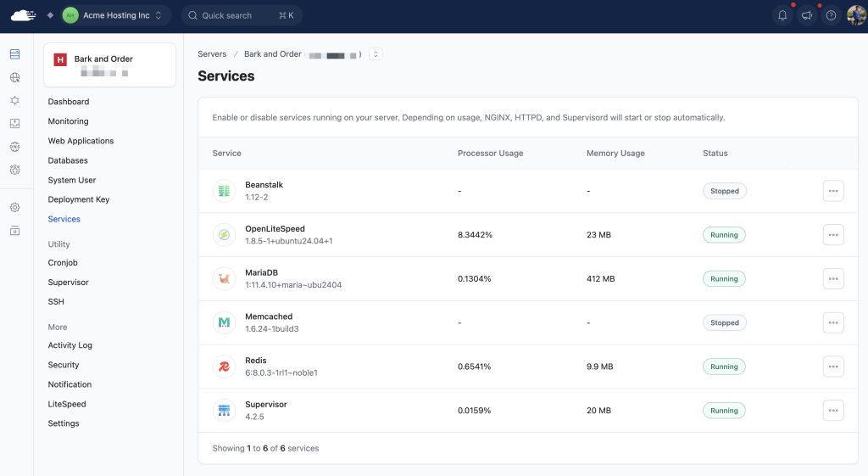Open the Cronjob utility page

[x=64, y=263]
